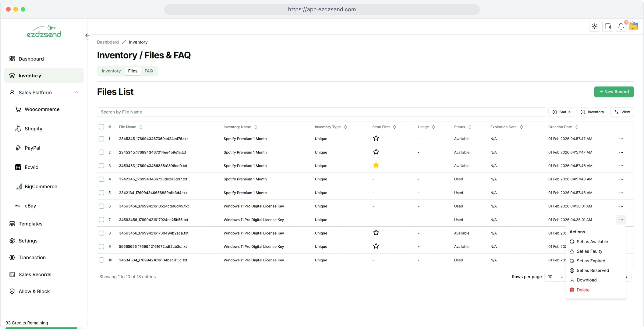The height and width of the screenshot is (329, 644).
Task: Go to the Dashboard breadcrumb link
Action: tap(108, 42)
